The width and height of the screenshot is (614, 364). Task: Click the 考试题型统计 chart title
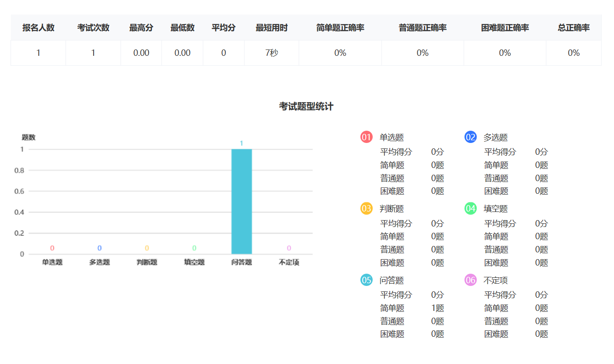click(x=306, y=107)
